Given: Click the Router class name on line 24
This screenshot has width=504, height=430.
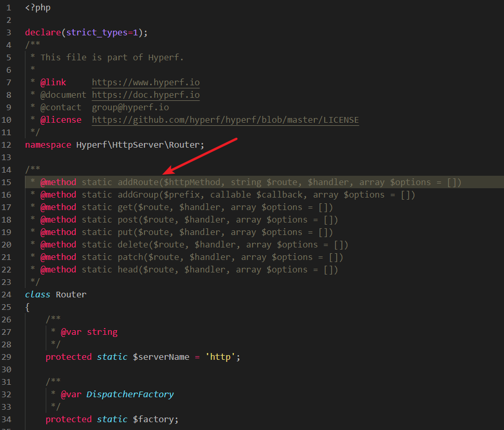Looking at the screenshot, I should 71,294.
